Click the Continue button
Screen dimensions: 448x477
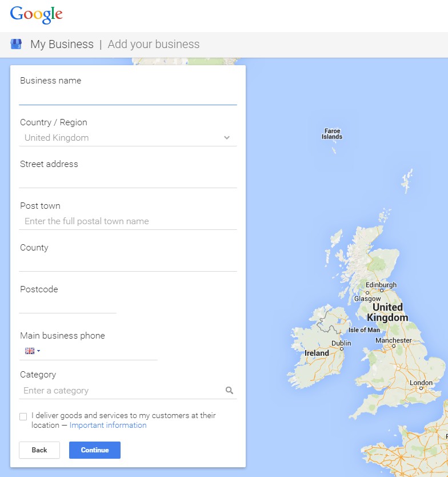(x=95, y=450)
